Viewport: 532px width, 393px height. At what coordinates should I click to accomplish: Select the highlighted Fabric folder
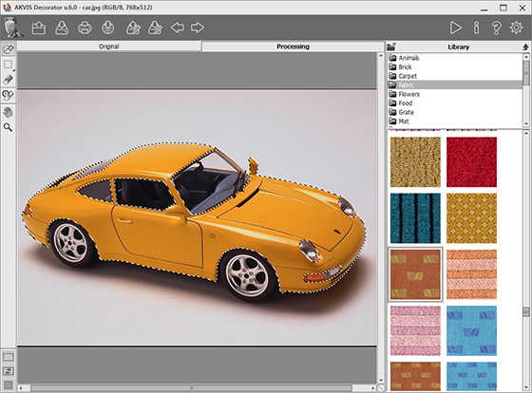(x=455, y=85)
